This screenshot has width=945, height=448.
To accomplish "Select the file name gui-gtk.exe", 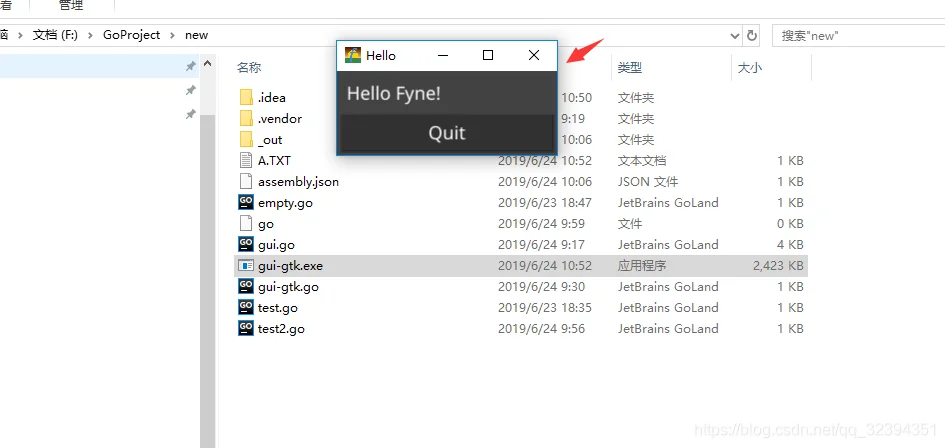I will tap(290, 266).
